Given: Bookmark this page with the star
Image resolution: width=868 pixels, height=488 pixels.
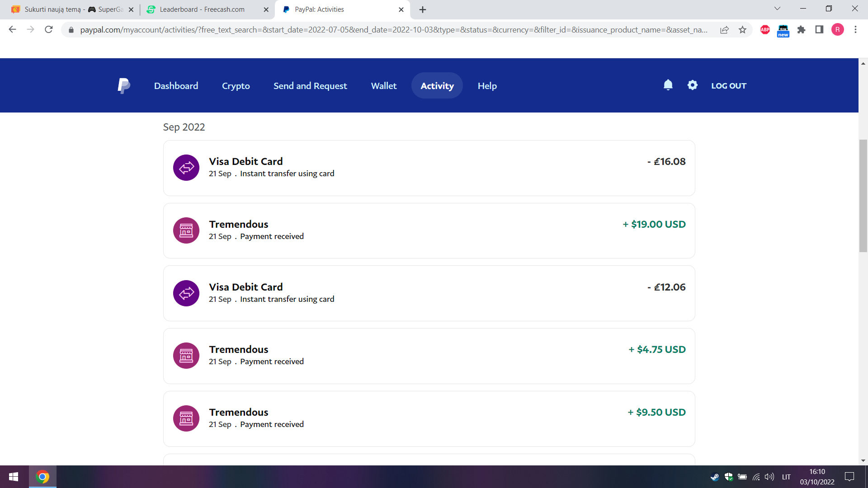Looking at the screenshot, I should (742, 30).
